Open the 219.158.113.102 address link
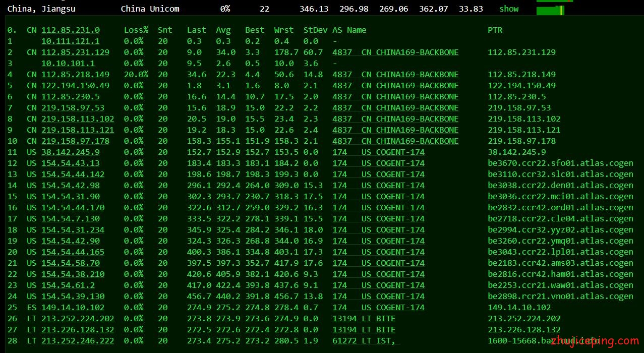The width and height of the screenshot is (644, 353). [78, 119]
